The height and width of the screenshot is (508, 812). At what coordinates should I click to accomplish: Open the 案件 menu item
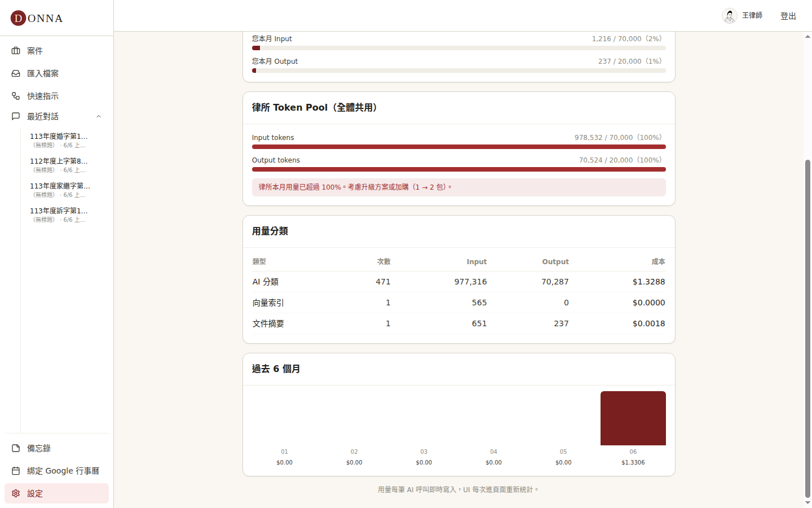56,51
